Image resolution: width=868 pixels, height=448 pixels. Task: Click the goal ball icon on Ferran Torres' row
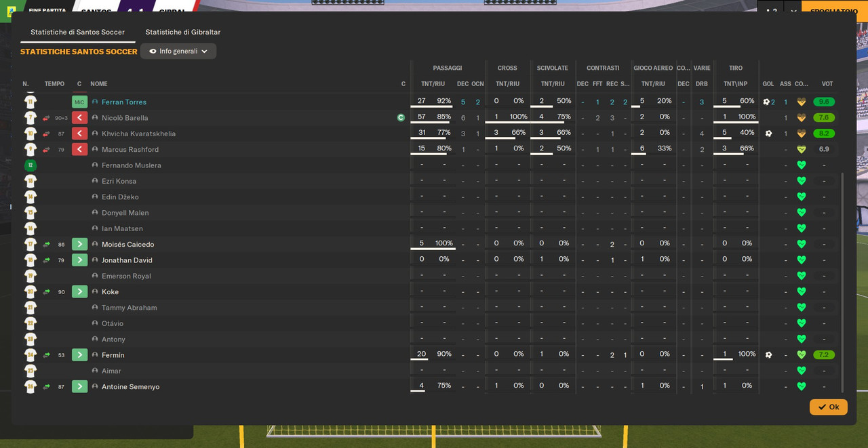point(766,102)
